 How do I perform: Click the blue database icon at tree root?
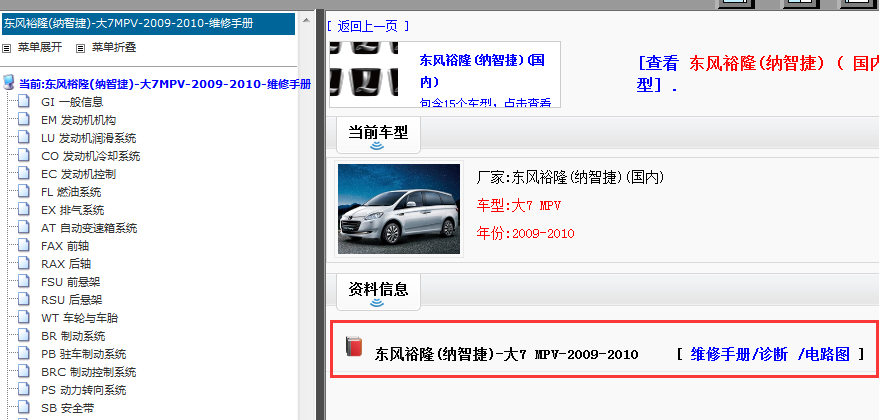click(x=8, y=83)
